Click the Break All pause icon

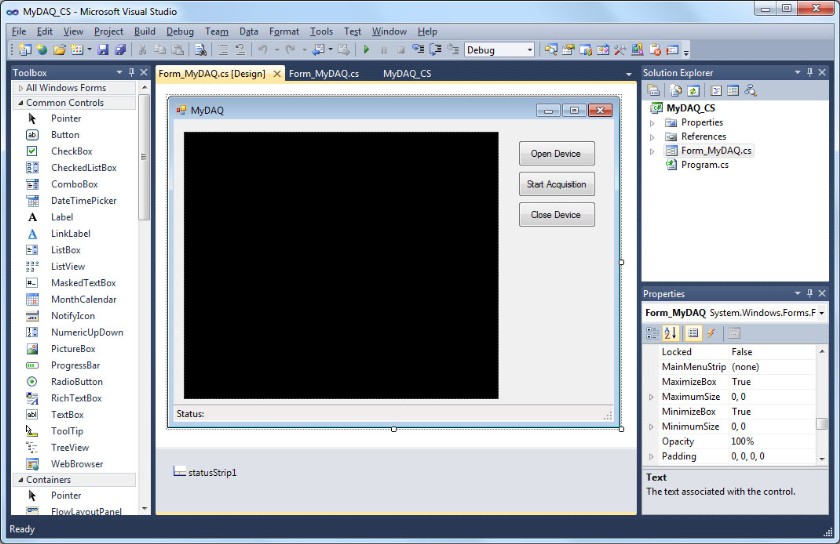pyautogui.click(x=384, y=50)
